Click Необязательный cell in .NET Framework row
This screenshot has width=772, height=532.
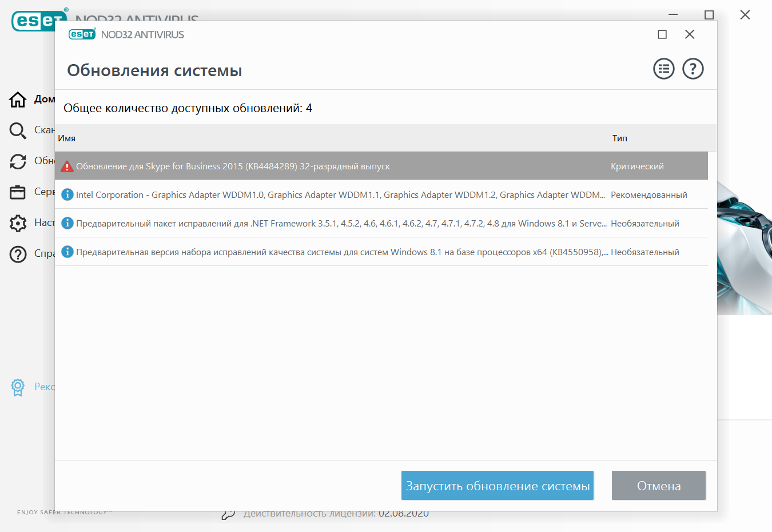click(x=645, y=224)
